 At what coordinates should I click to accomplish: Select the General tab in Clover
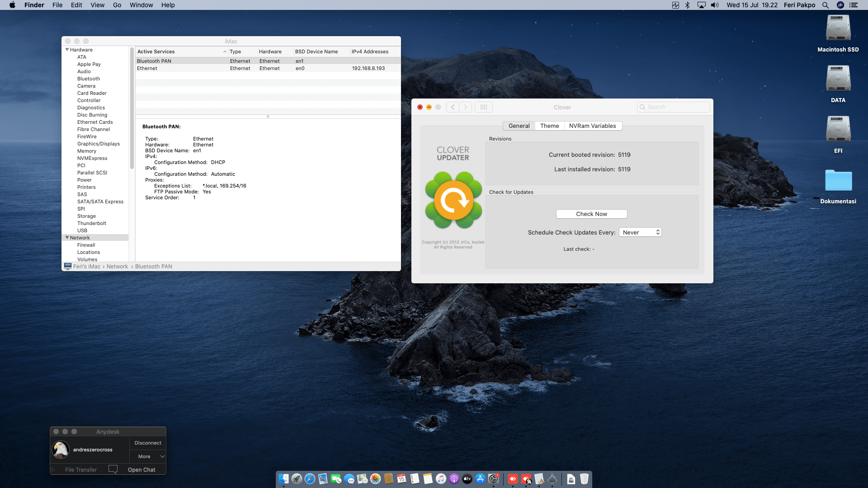pos(519,126)
